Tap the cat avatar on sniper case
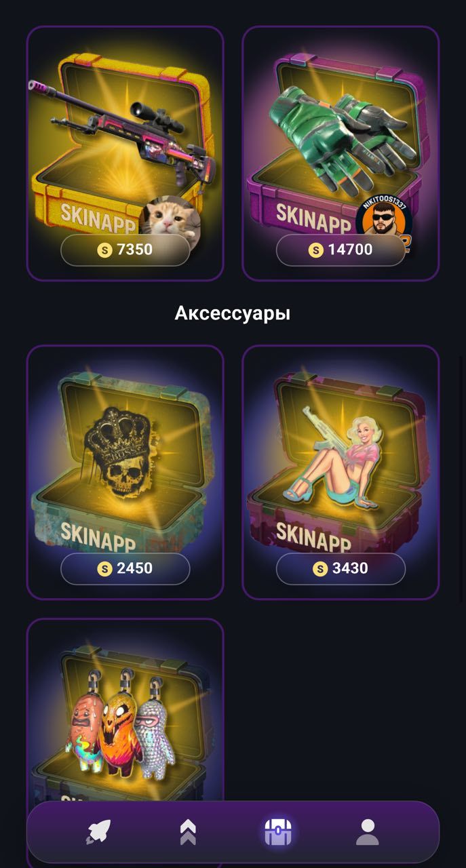466x868 pixels. click(x=172, y=220)
